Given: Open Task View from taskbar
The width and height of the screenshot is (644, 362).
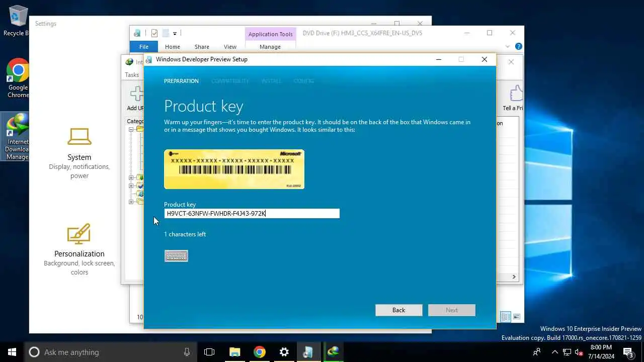Looking at the screenshot, I should tap(209, 352).
